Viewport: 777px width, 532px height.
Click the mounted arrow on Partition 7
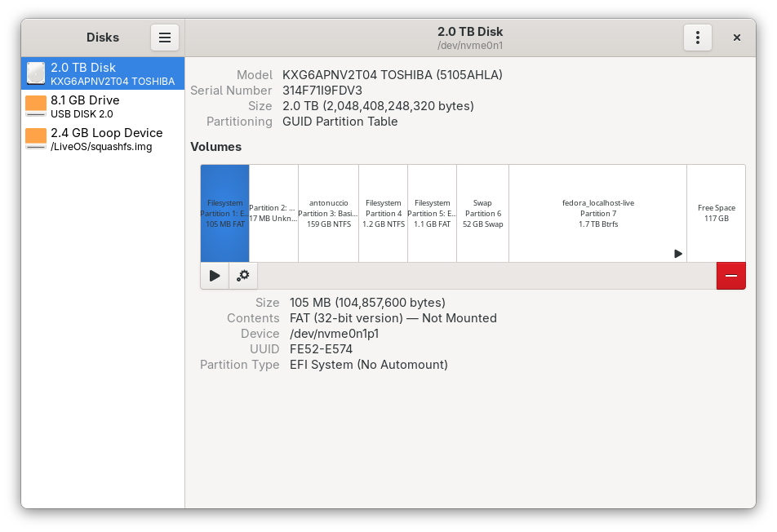pyautogui.click(x=677, y=254)
